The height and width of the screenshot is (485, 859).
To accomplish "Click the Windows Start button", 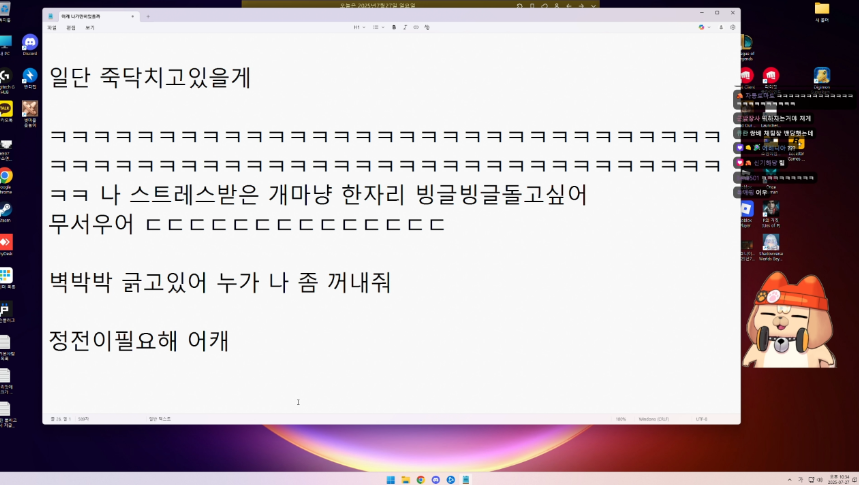I will [391, 480].
